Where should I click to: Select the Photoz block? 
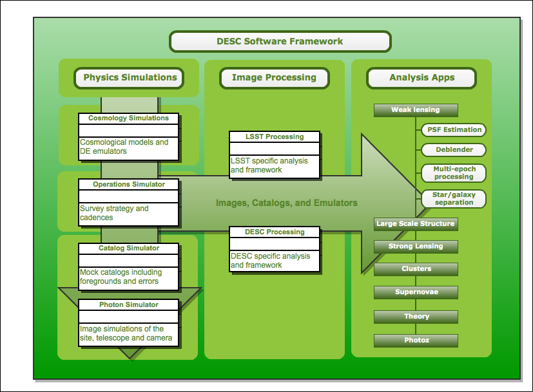[416, 341]
